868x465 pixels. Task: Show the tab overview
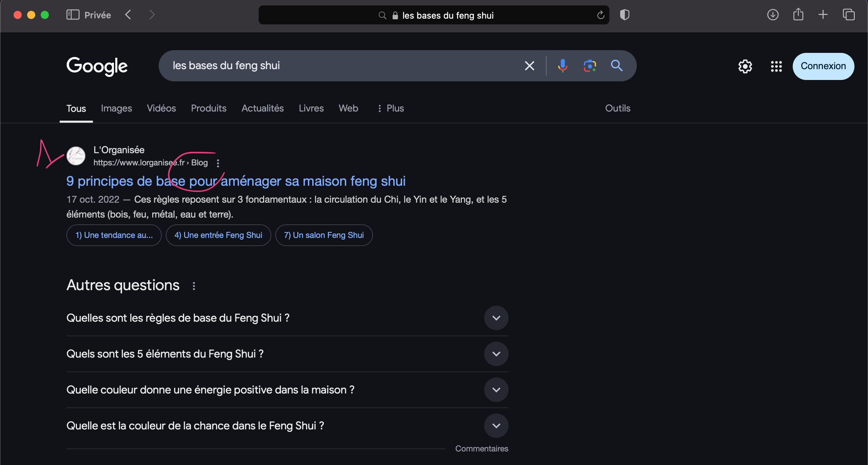coord(849,15)
